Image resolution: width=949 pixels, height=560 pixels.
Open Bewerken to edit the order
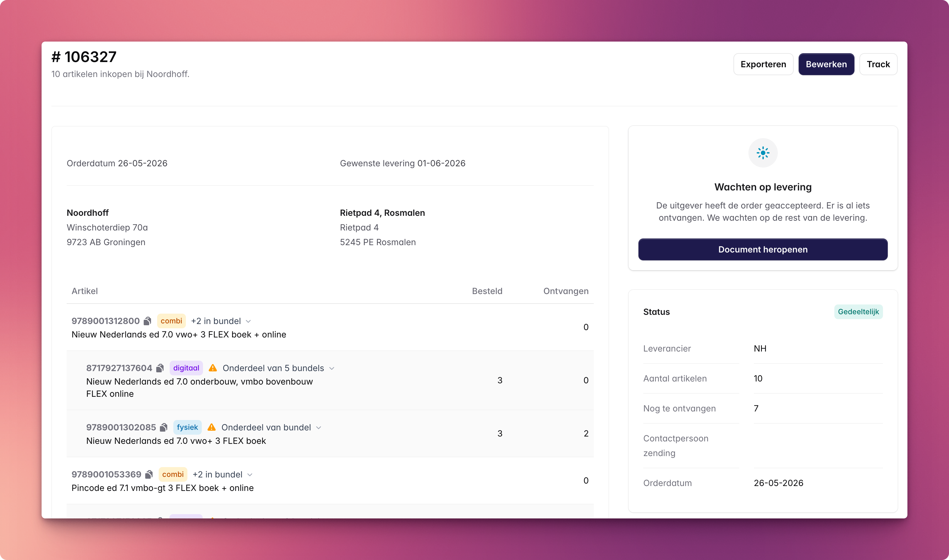826,64
